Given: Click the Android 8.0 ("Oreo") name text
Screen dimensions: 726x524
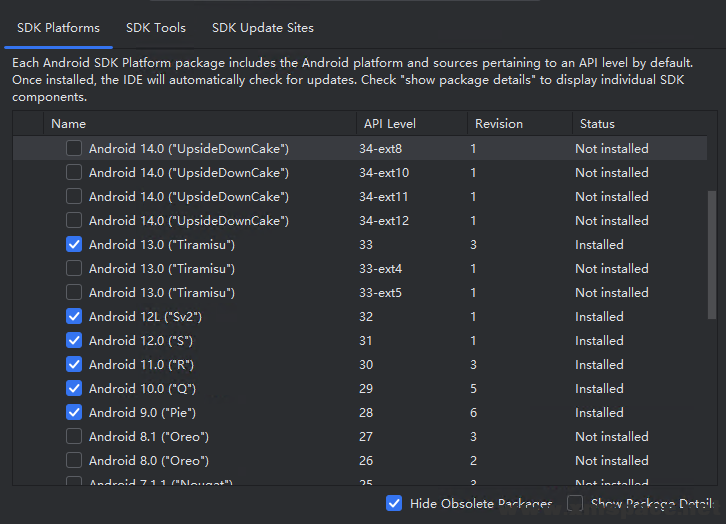Looking at the screenshot, I should click(x=149, y=461).
